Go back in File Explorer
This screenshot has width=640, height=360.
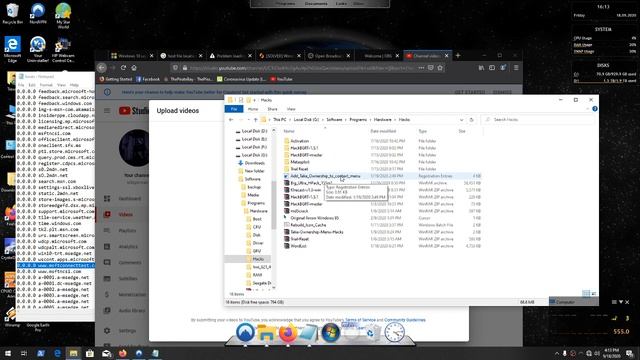pyautogui.click(x=231, y=120)
